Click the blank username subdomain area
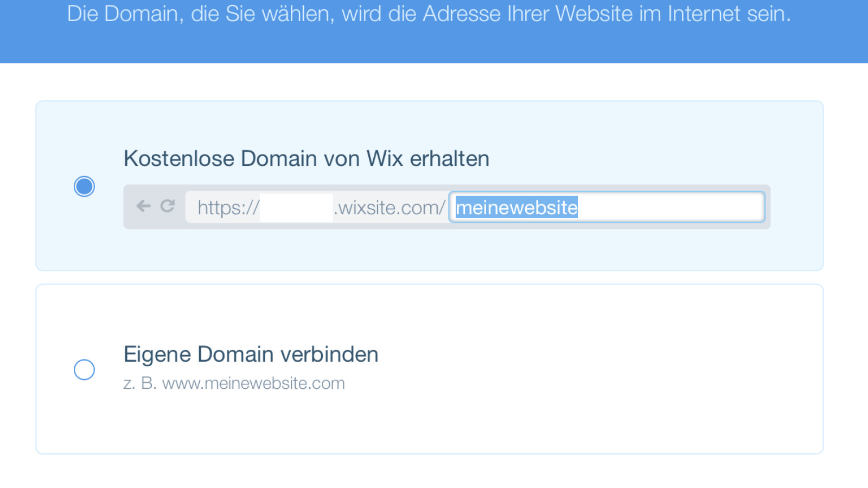This screenshot has width=868, height=488. pos(296,208)
